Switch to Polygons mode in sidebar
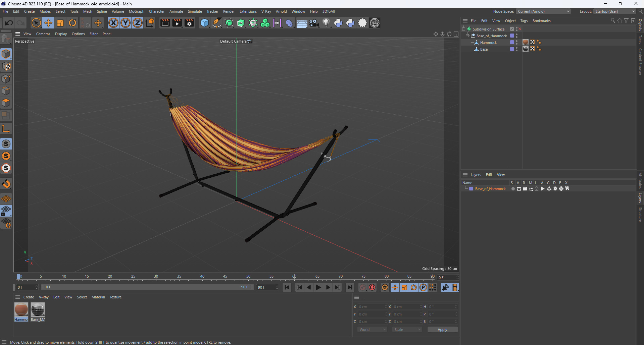Screen dimensions: 644x345 pos(6,103)
